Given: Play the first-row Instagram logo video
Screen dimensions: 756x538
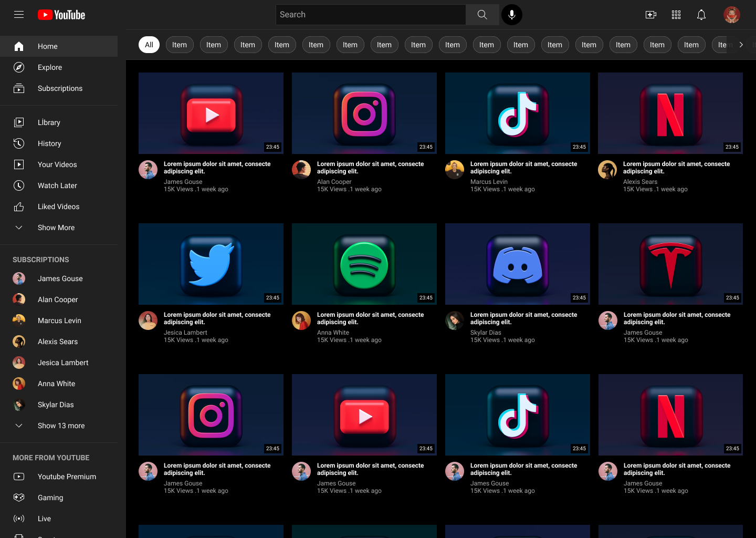Looking at the screenshot, I should 364,113.
